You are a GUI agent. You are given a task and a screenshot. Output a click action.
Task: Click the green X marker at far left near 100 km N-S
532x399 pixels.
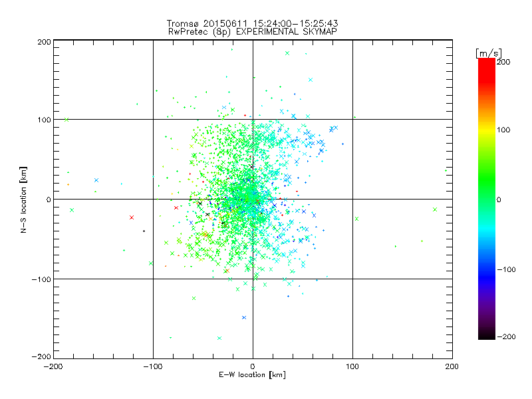(66, 120)
